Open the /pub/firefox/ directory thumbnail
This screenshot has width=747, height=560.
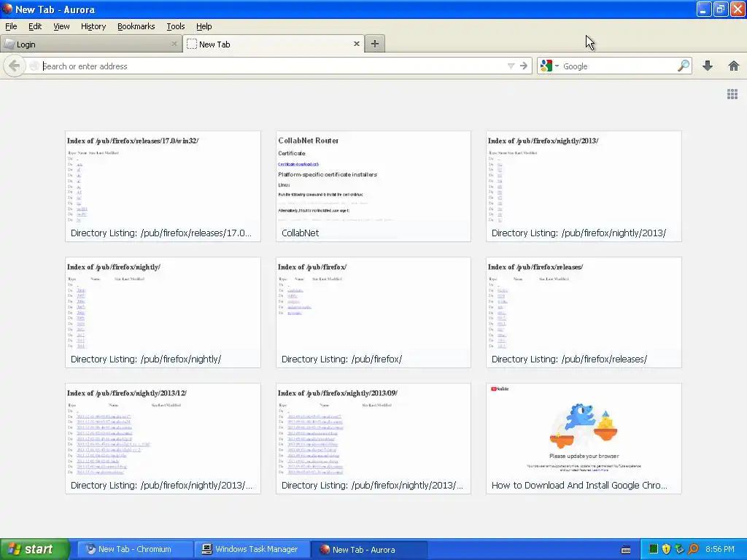pyautogui.click(x=373, y=312)
